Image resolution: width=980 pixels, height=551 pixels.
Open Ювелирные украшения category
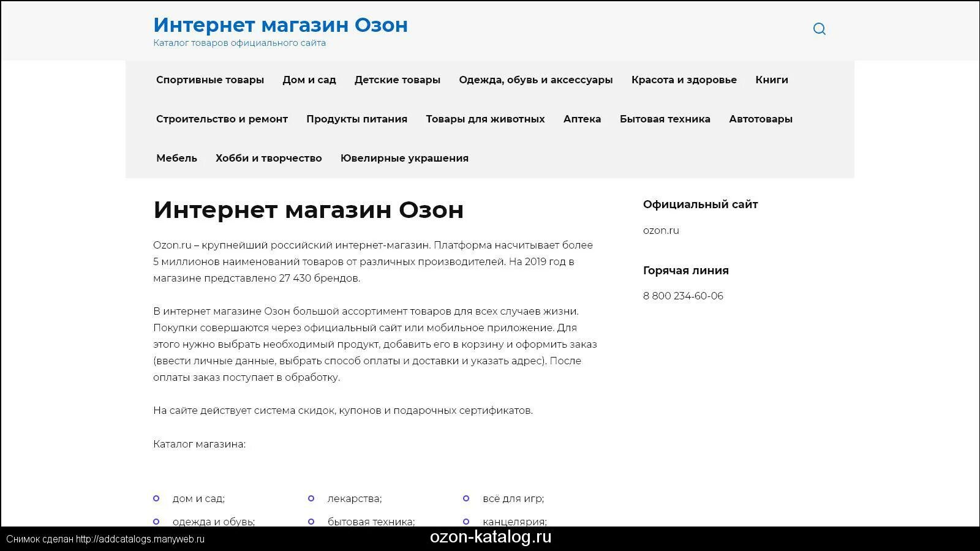click(404, 158)
